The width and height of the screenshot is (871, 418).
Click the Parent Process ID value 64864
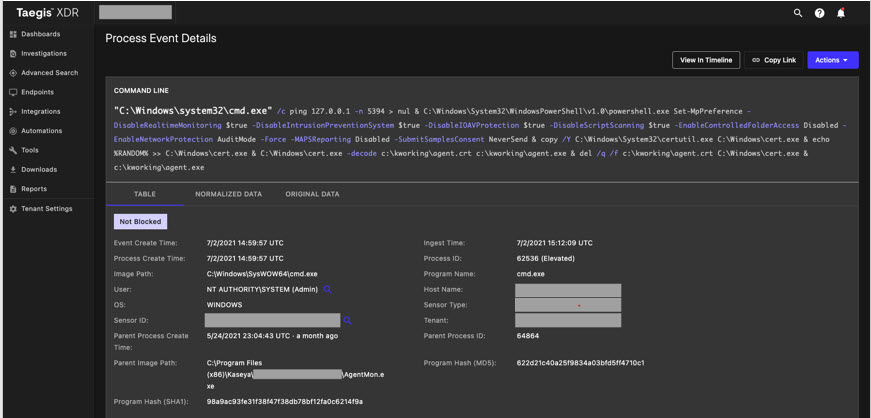528,336
